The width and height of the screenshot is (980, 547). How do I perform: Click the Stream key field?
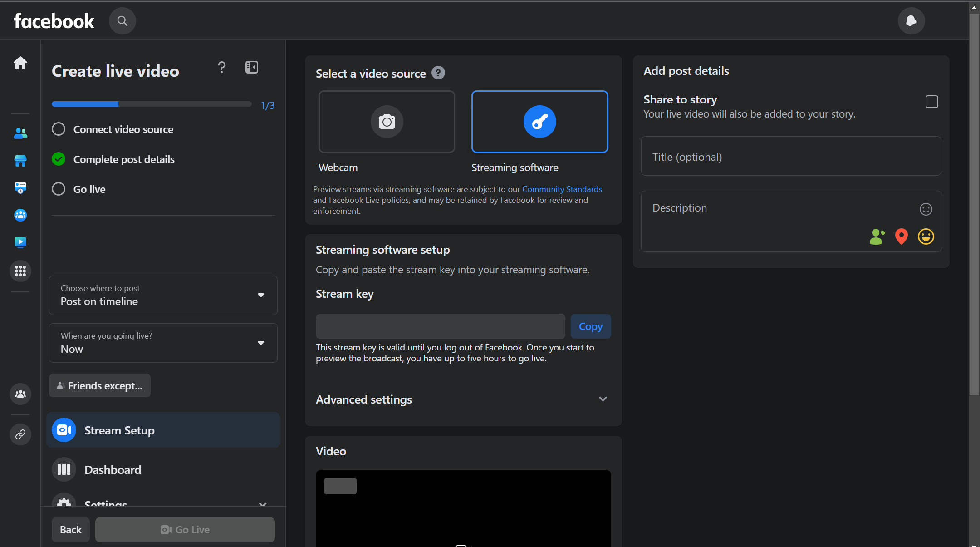point(441,326)
